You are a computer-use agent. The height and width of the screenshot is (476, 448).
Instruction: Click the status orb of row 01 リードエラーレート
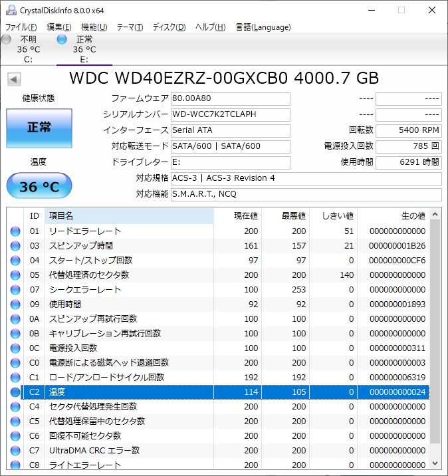[15, 231]
